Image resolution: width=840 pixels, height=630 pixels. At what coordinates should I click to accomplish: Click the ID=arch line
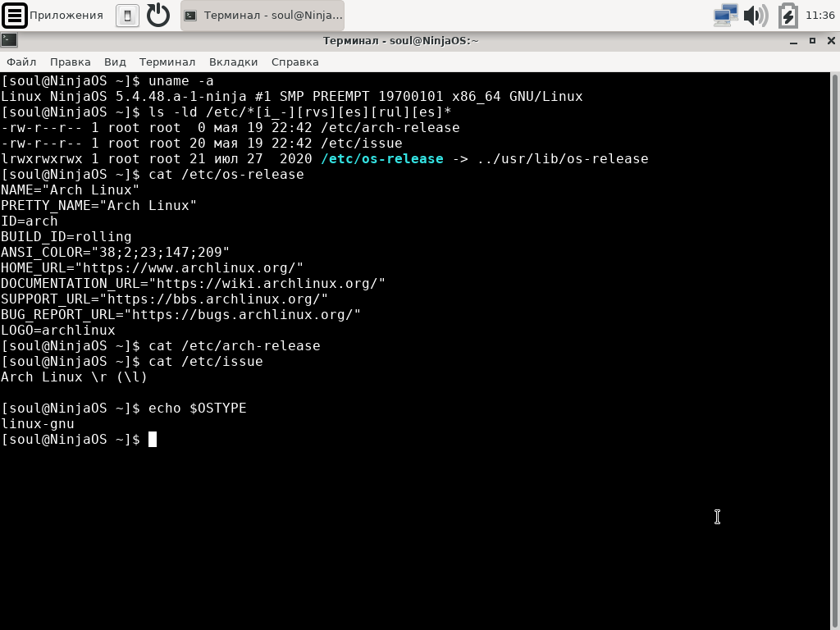29,221
